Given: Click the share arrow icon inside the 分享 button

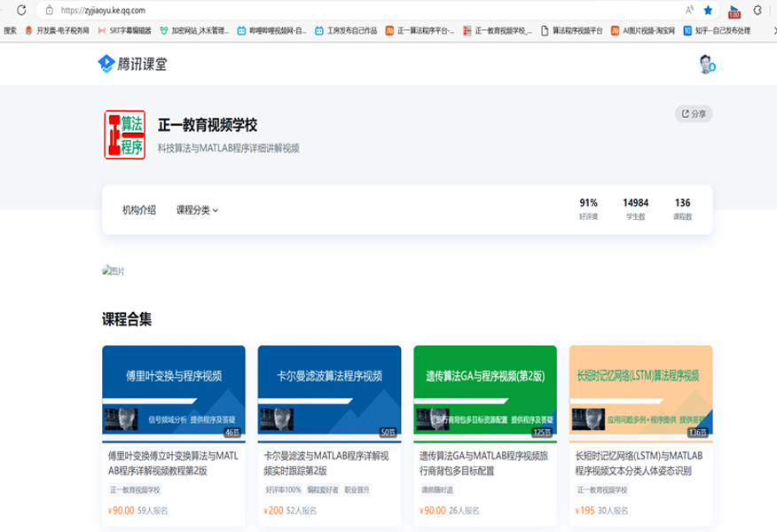Looking at the screenshot, I should tap(685, 113).
